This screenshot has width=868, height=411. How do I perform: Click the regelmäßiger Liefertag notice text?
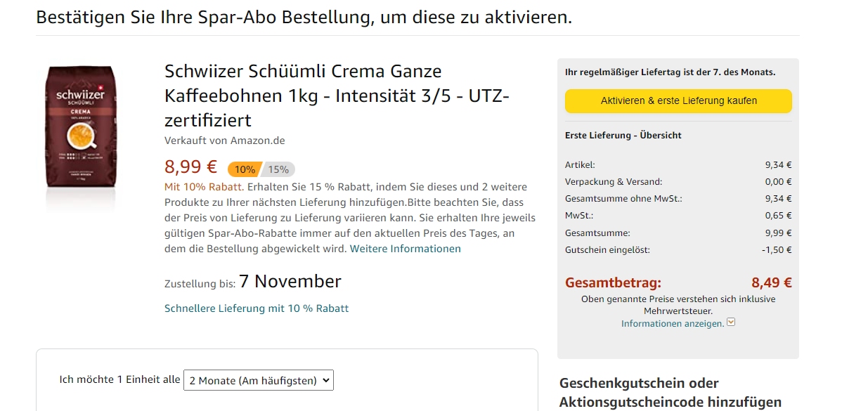tap(670, 72)
